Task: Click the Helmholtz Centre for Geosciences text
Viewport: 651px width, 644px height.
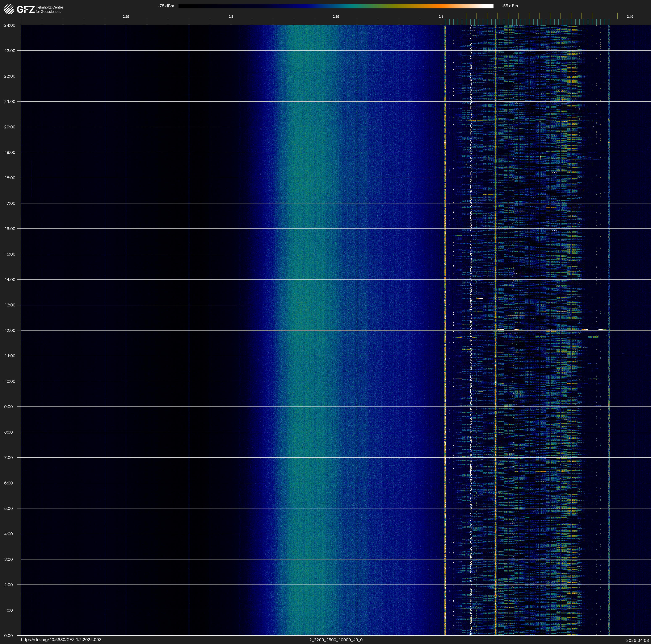Action: pos(49,9)
